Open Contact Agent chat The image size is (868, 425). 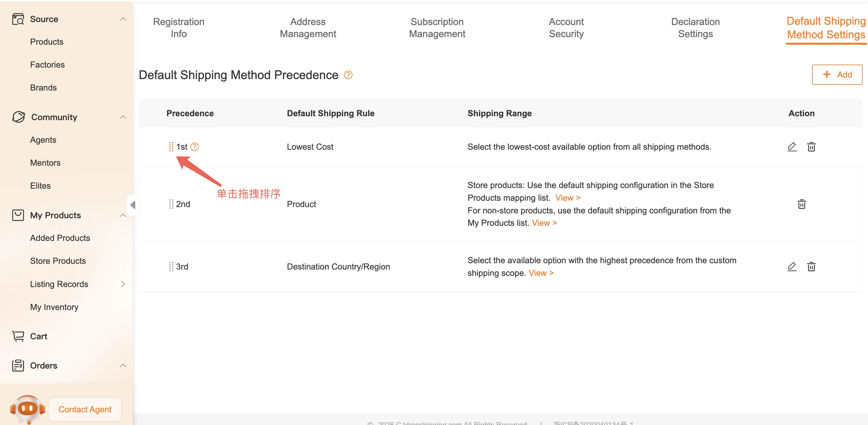click(x=84, y=409)
